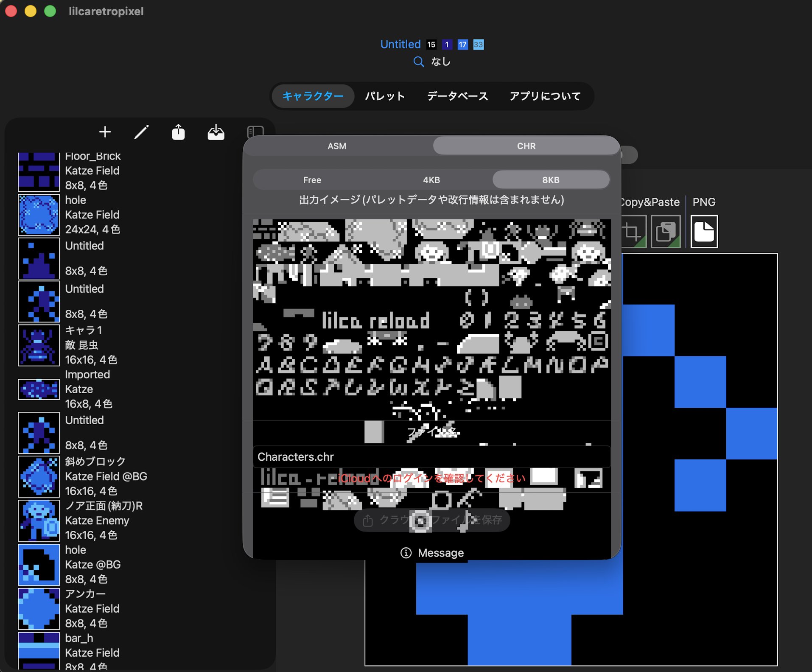
Task: Click the クラウドにファイルを保存 button
Action: coord(432,520)
